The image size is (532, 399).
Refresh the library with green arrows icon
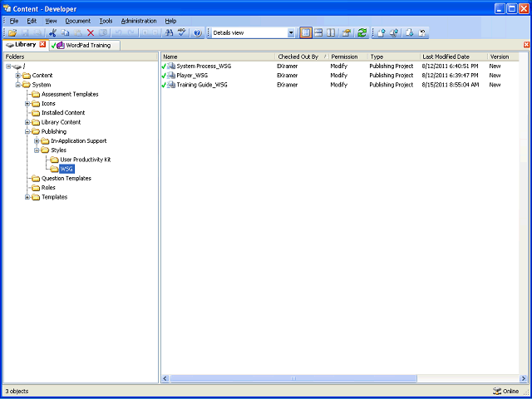[x=362, y=33]
